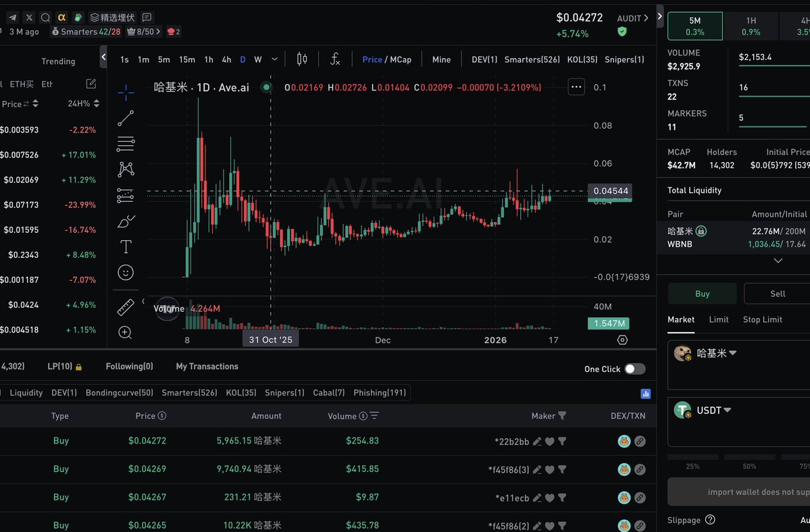This screenshot has width=810, height=532.
Task: Select the brush drawing tool
Action: [126, 221]
